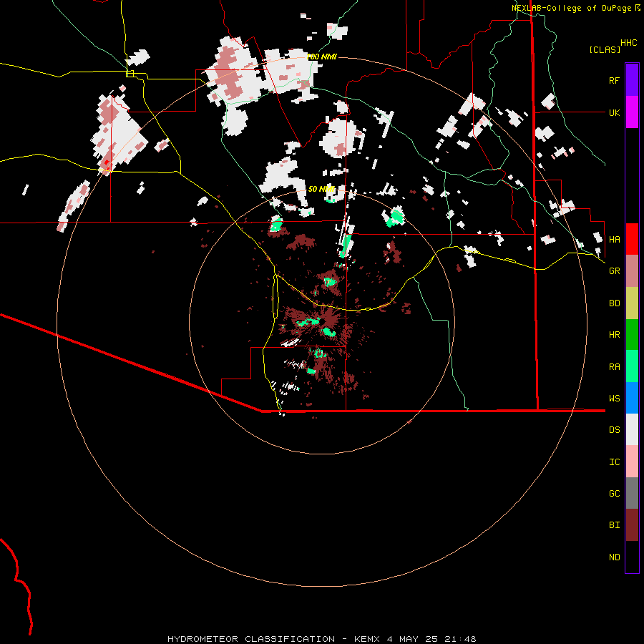The width and height of the screenshot is (644, 644).
Task: Click the RF legend label
Action: coord(614,80)
